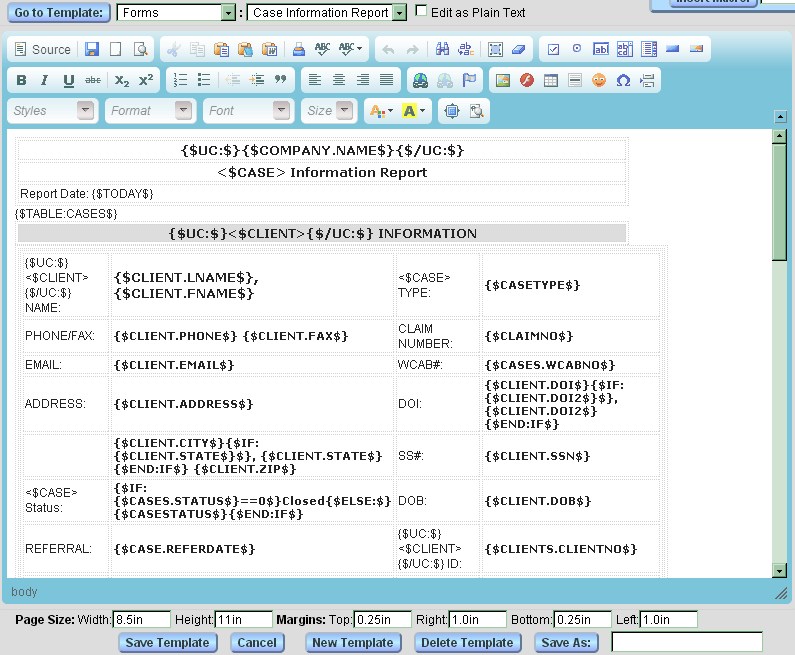
Task: Click the Check Spelling ABC icon
Action: [322, 49]
